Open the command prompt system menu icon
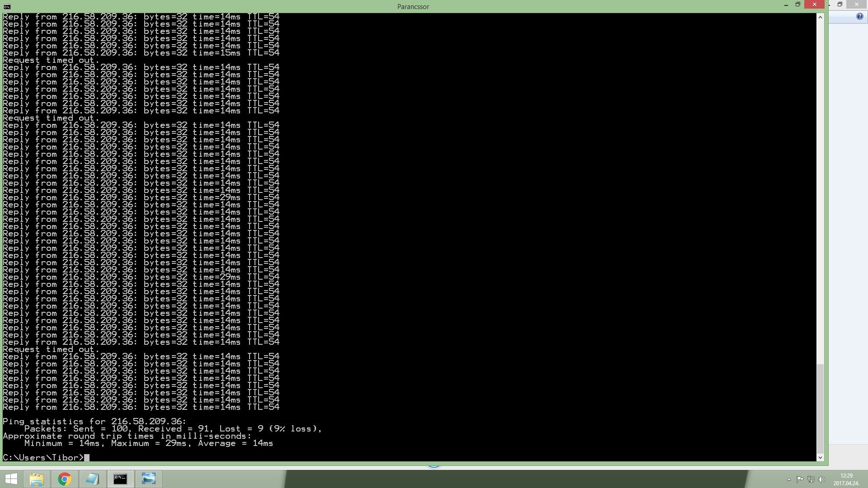The width and height of the screenshot is (868, 488). (x=7, y=6)
